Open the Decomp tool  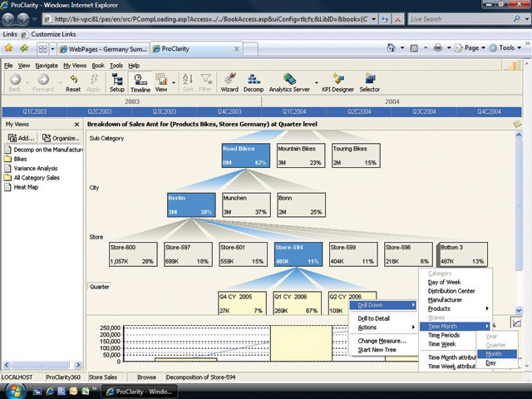pyautogui.click(x=253, y=82)
